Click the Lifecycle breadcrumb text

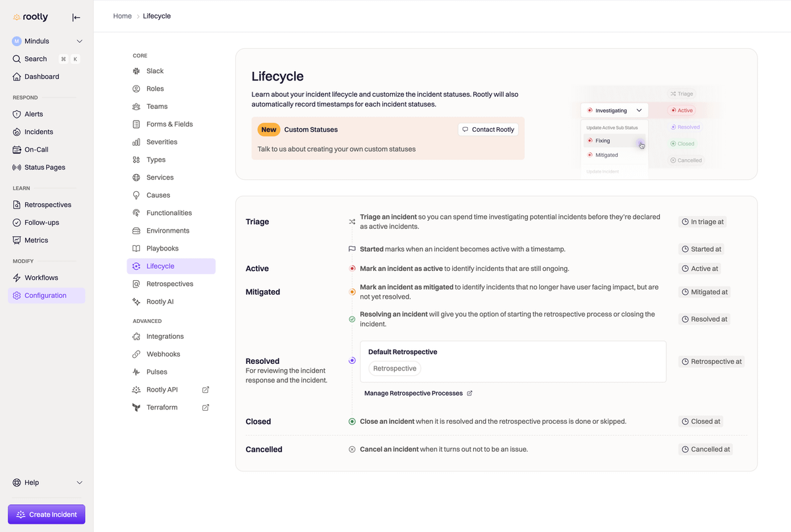(x=157, y=16)
